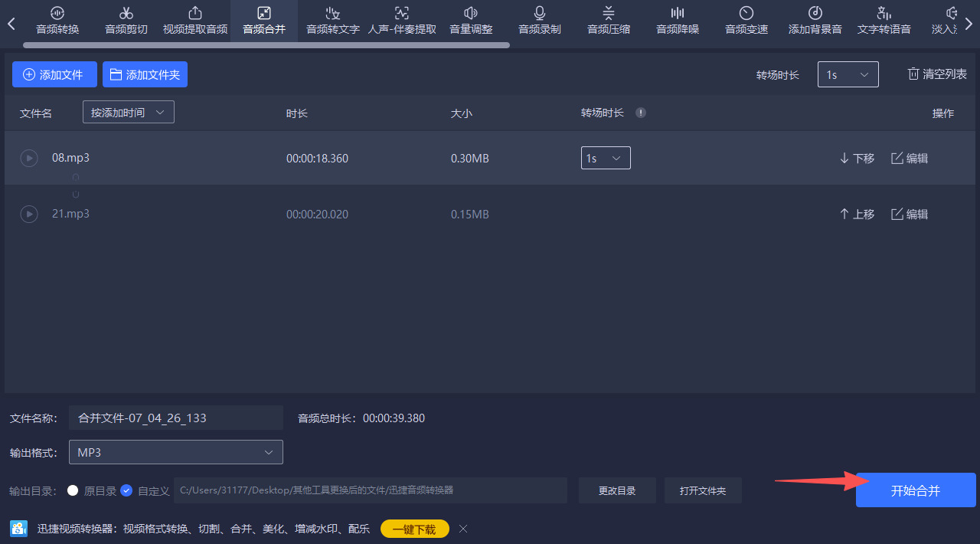The height and width of the screenshot is (544, 980).
Task: Open the 音频转换 tool
Action: point(57,21)
